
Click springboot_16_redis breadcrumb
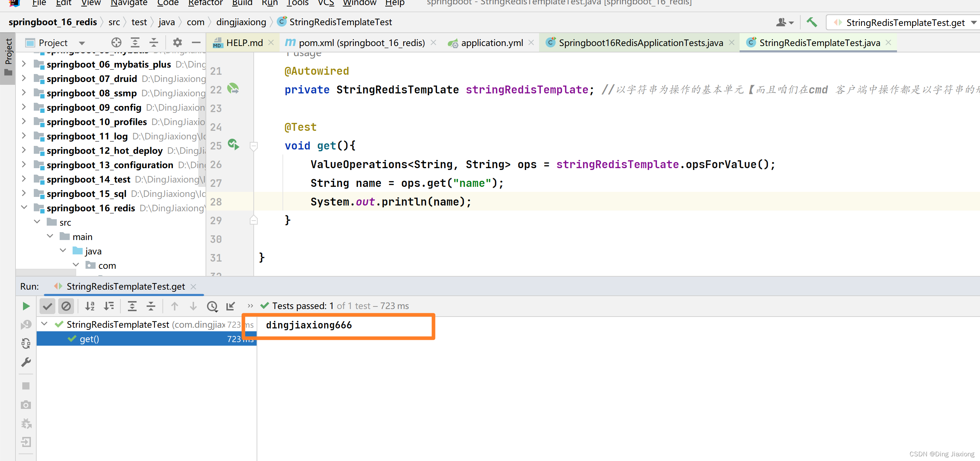click(52, 22)
